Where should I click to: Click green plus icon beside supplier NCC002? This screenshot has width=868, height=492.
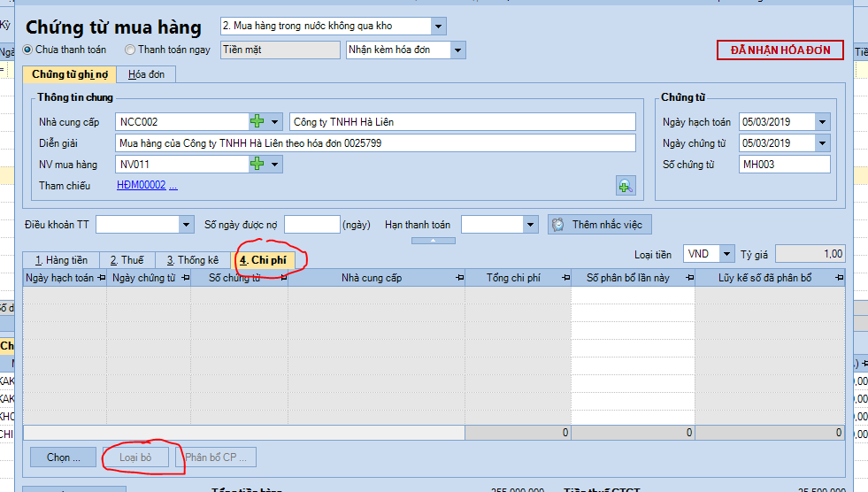[257, 121]
